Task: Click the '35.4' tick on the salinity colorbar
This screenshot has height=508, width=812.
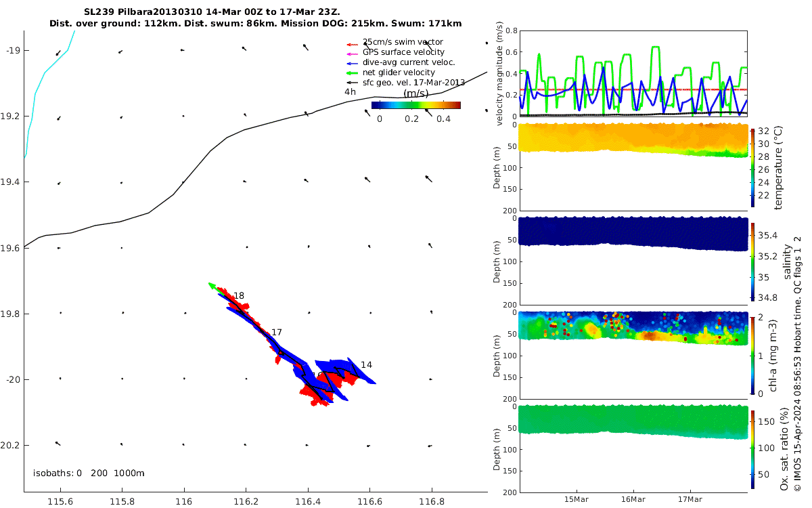Action: pyautogui.click(x=767, y=236)
